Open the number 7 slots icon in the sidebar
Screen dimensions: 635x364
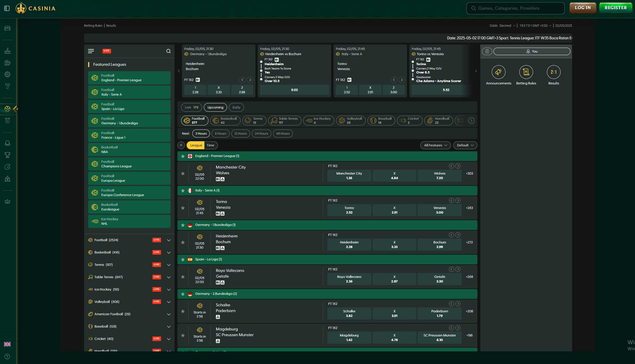[x=7, y=86]
